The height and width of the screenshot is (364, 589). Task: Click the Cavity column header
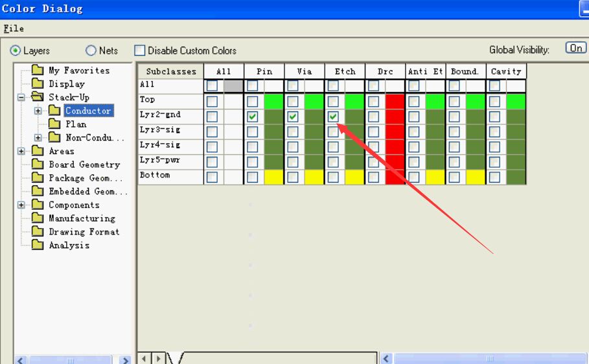pyautogui.click(x=506, y=71)
